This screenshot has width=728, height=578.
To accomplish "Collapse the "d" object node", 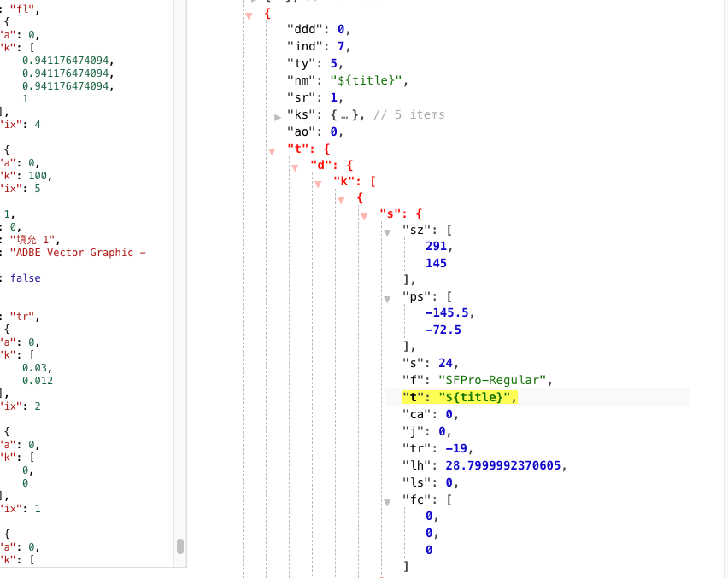I will coord(296,168).
